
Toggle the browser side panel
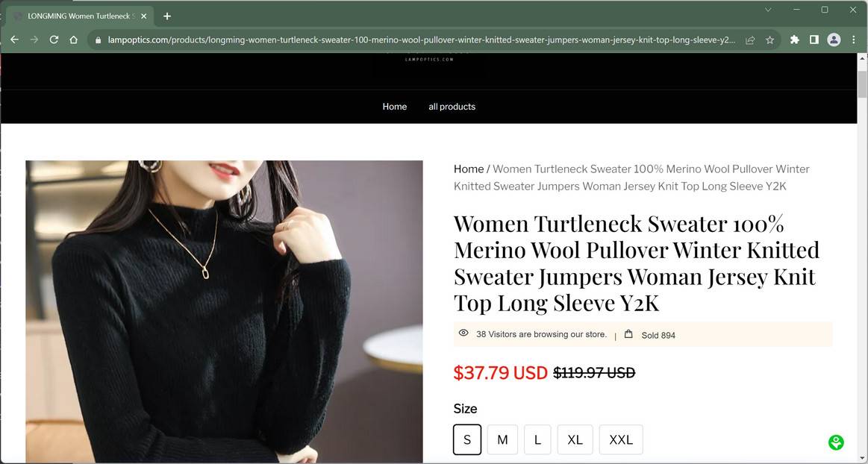point(814,40)
